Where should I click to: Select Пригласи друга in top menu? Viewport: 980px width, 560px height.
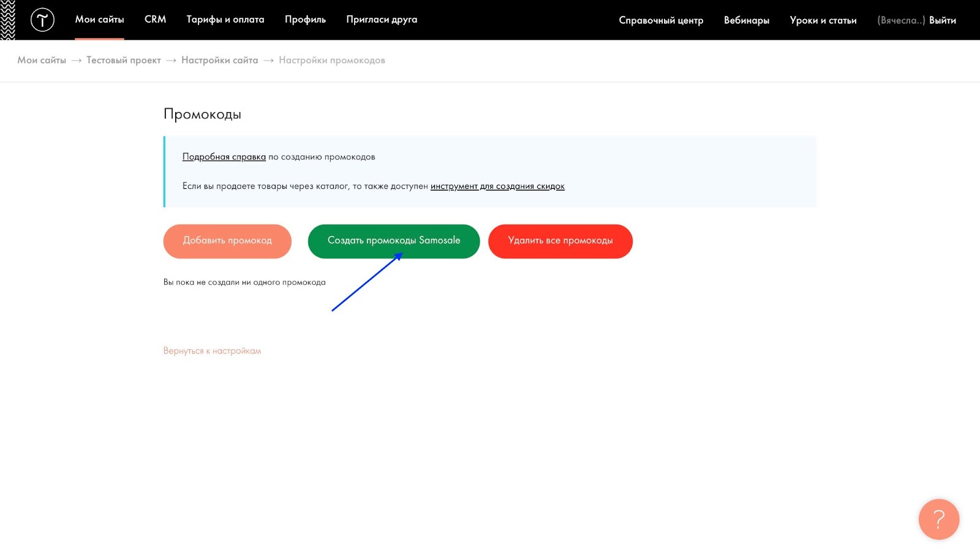[x=382, y=20]
